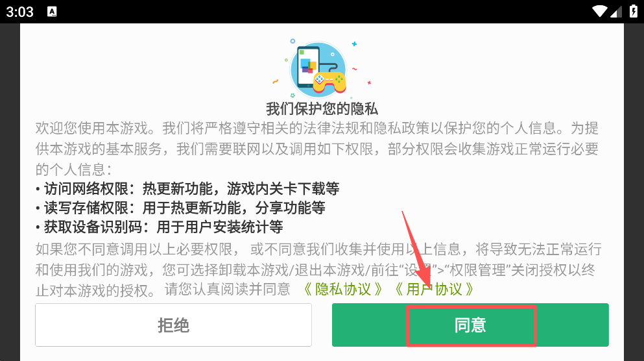644x361 pixels.
Task: Tap the blue plus sparkle near the illustration
Action: tap(354, 44)
